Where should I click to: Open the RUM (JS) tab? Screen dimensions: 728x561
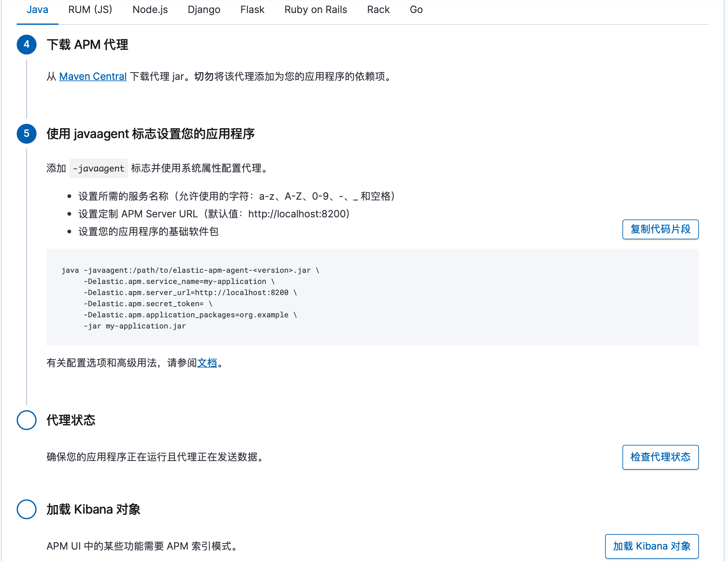tap(90, 10)
